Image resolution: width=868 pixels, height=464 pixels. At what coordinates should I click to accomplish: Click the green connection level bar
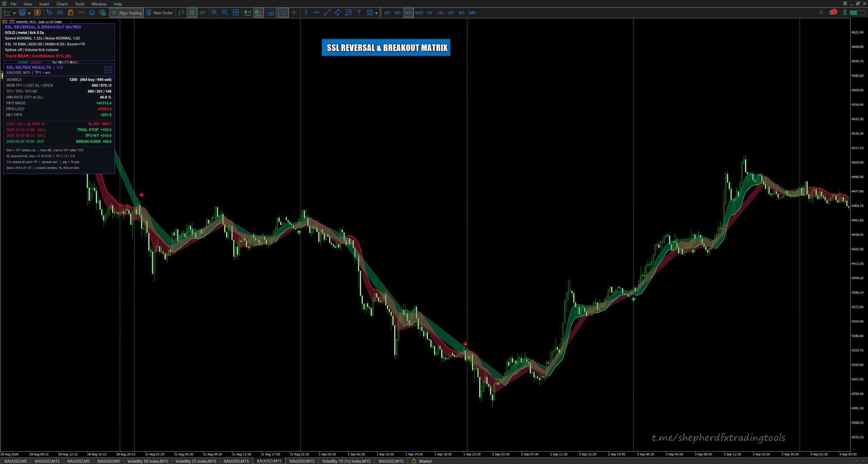[x=858, y=13]
